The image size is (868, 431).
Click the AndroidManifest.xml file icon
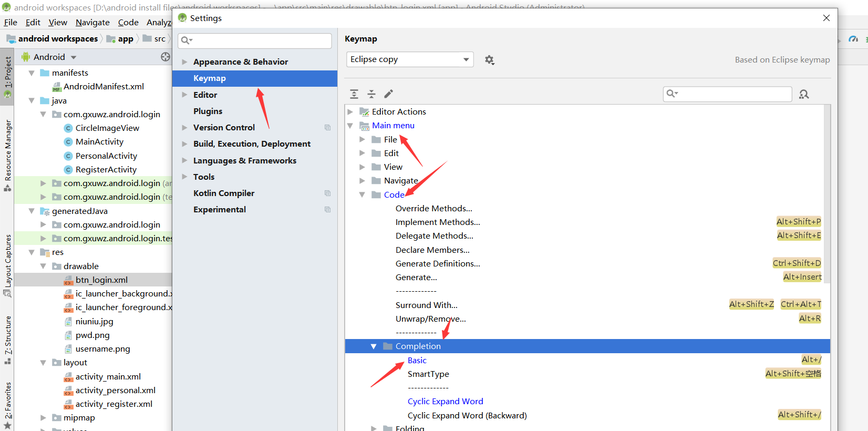(57, 87)
